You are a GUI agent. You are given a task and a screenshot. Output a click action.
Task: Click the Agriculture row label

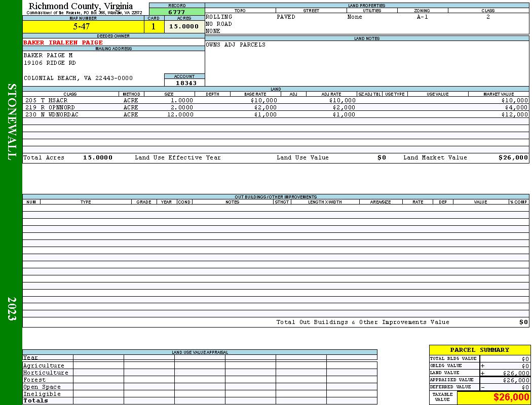coord(44,366)
